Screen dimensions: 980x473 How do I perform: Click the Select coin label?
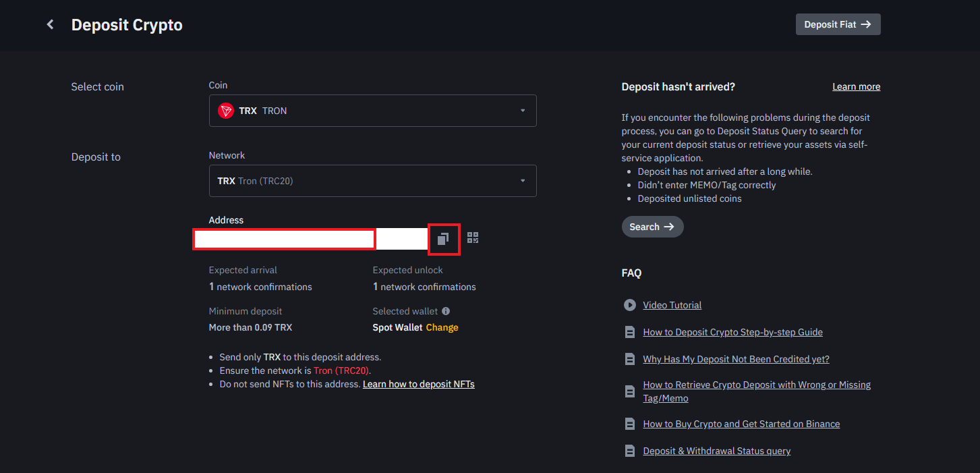pos(98,86)
